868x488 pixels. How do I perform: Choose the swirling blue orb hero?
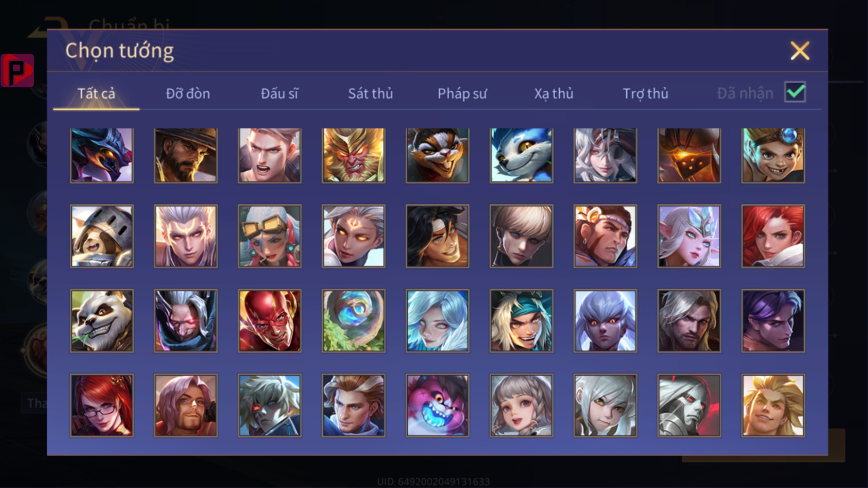354,321
